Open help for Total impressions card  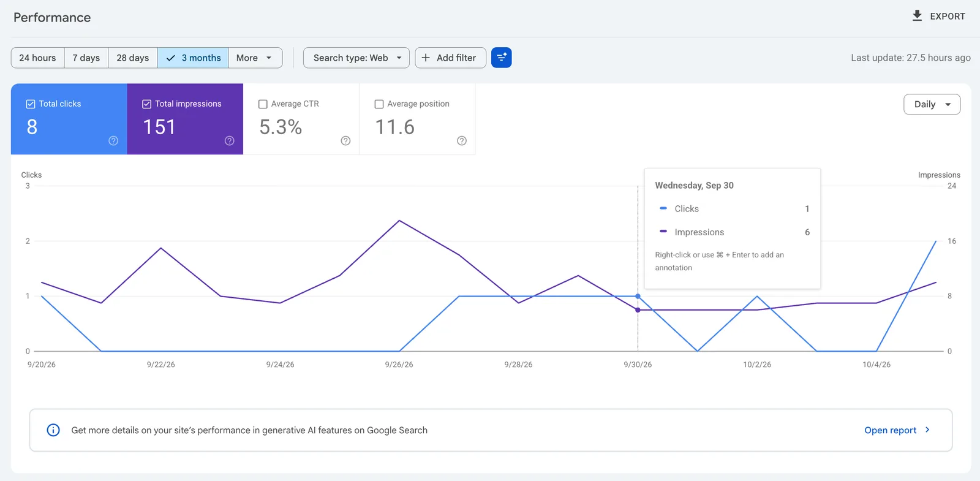(x=230, y=141)
